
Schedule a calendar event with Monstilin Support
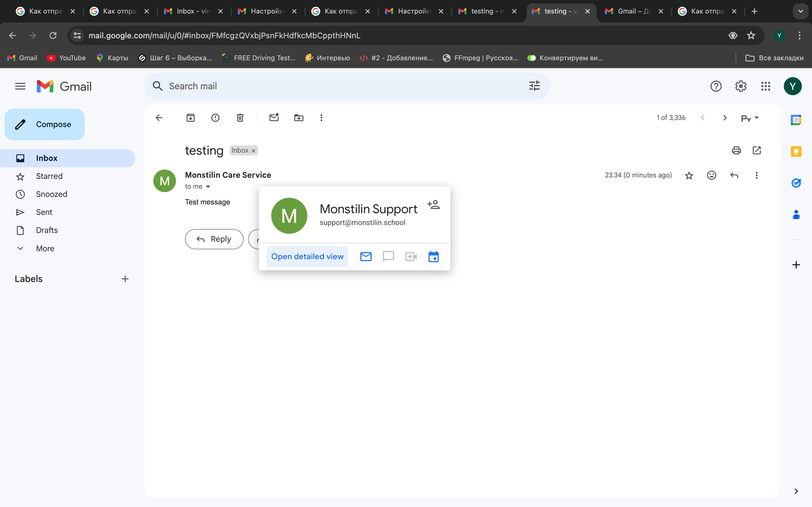(x=434, y=257)
